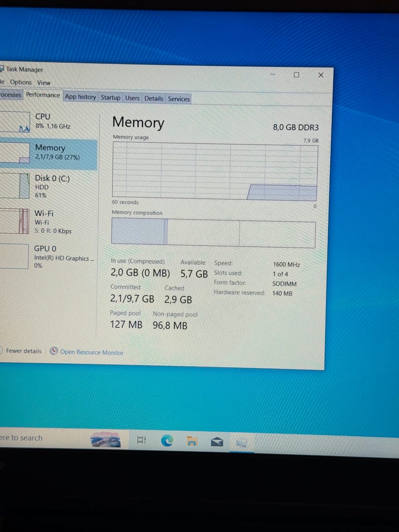Switch to the App history tab
This screenshot has height=532, width=399.
tap(80, 97)
